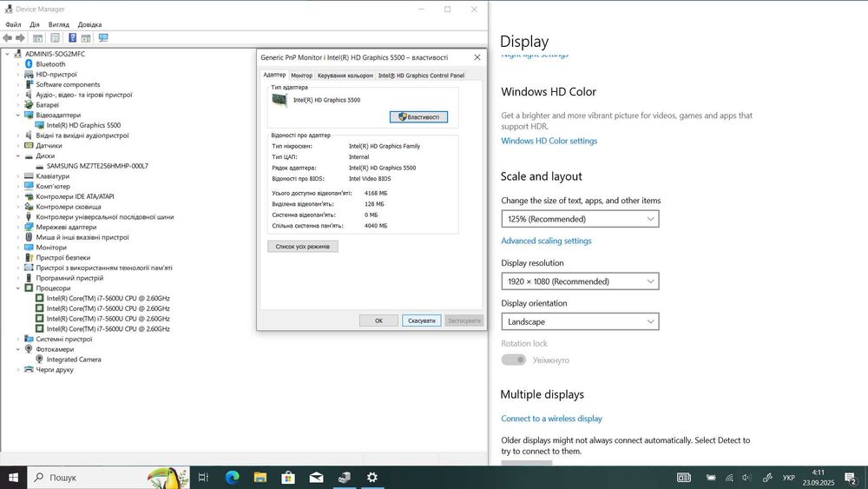This screenshot has width=868, height=489.
Task: Expand the Мережеві адаптери category
Action: (17, 227)
